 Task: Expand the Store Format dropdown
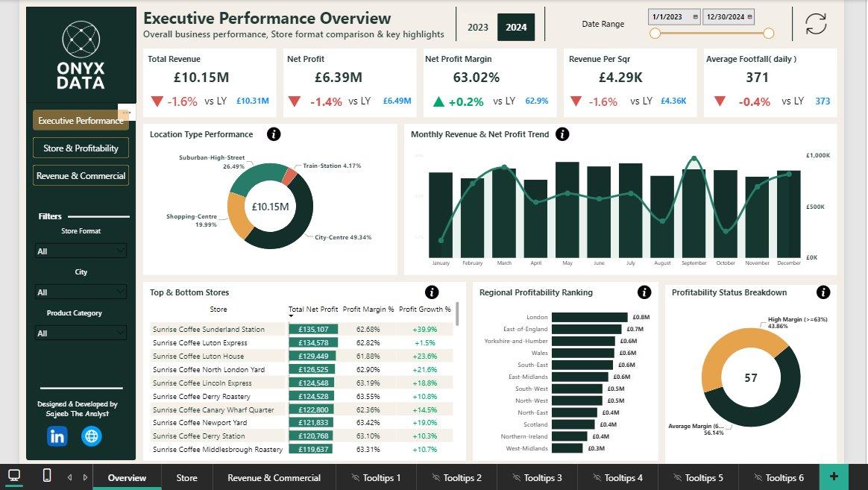click(81, 251)
